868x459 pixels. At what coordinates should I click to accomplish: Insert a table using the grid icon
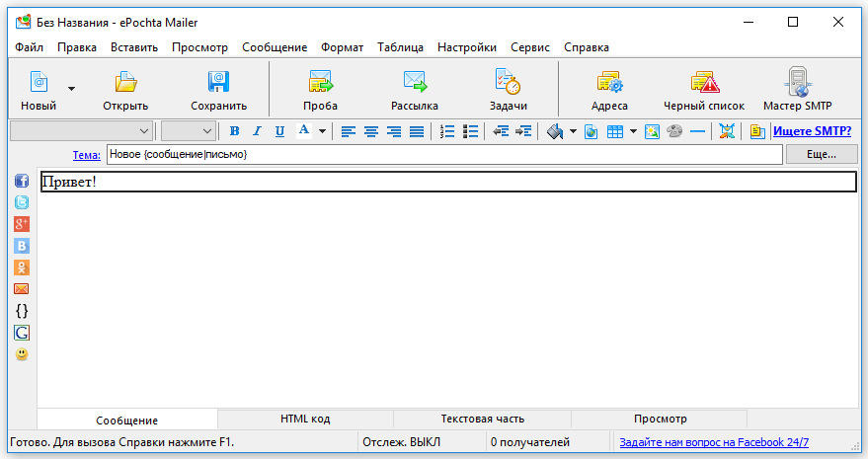click(x=615, y=131)
